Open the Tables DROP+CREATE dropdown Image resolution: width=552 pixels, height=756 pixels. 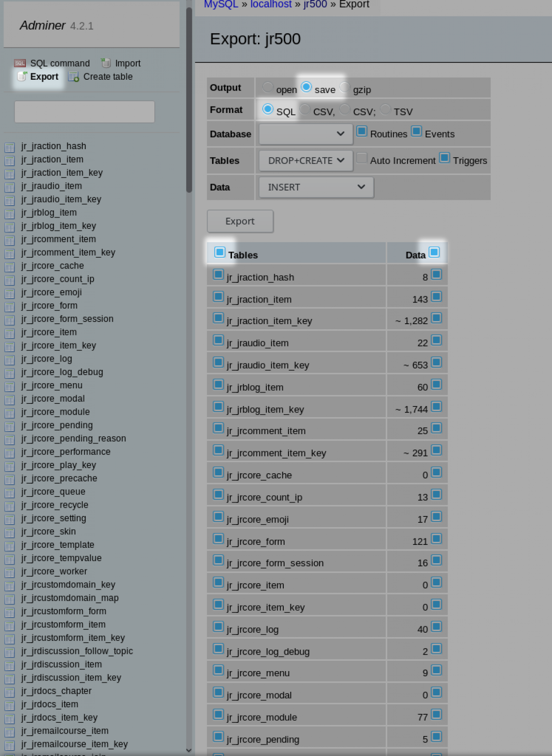(x=306, y=161)
